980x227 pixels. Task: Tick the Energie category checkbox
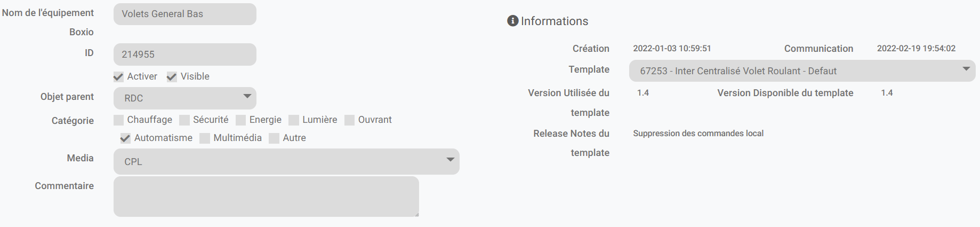(241, 120)
